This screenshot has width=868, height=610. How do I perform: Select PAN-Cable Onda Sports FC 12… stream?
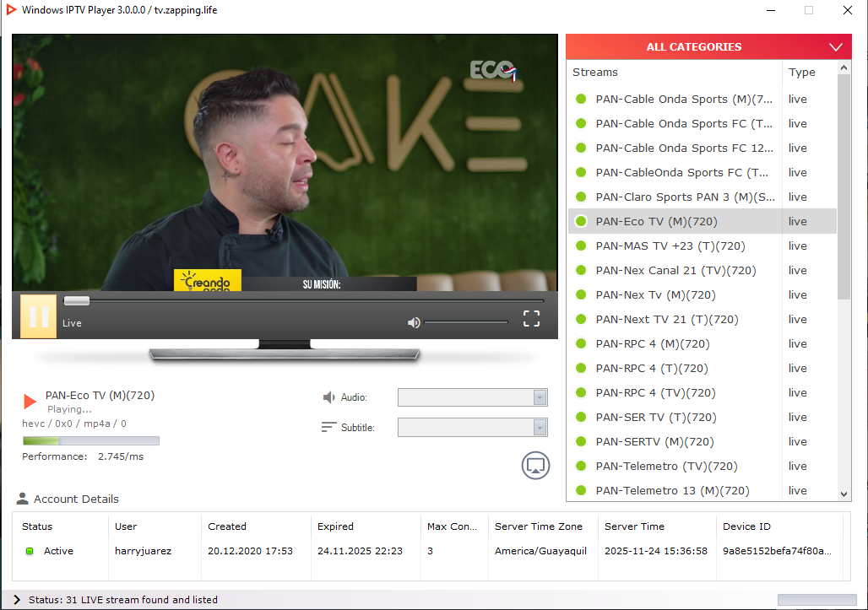[702, 148]
